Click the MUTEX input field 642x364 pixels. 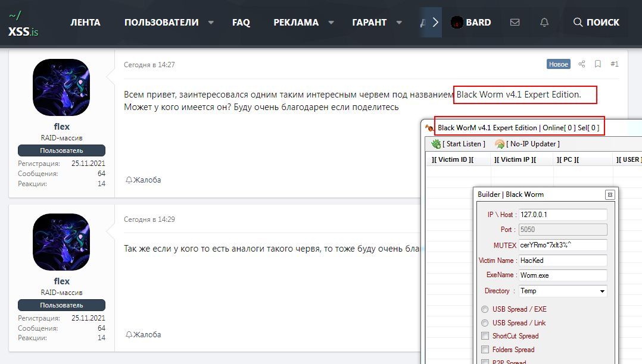coord(563,245)
